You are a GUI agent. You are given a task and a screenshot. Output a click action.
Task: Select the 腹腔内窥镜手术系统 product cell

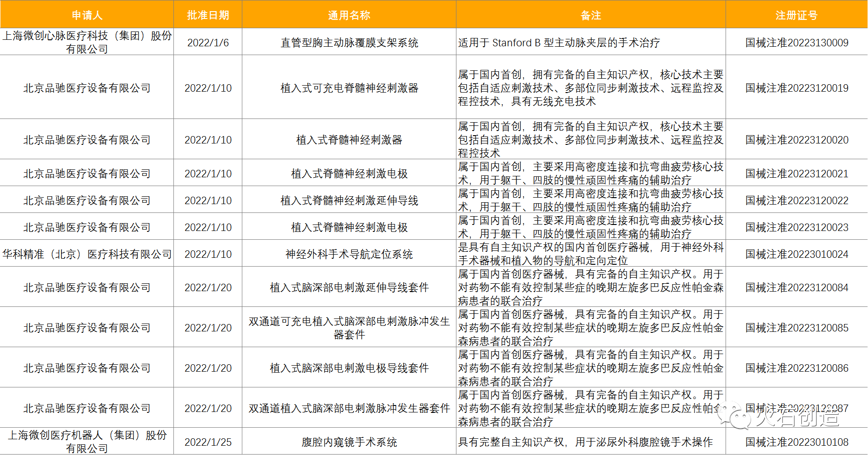point(349,442)
